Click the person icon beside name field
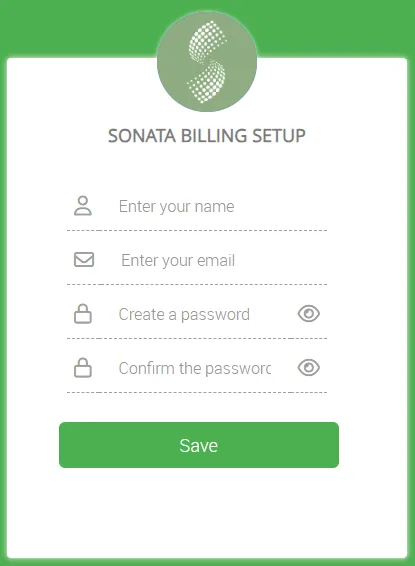 pyautogui.click(x=83, y=206)
